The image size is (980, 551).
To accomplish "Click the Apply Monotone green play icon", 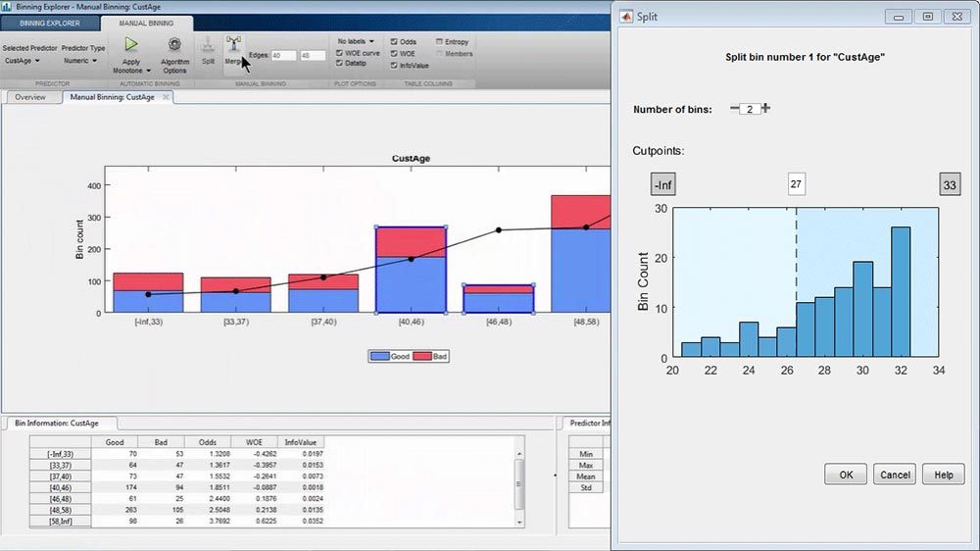I will tap(131, 44).
